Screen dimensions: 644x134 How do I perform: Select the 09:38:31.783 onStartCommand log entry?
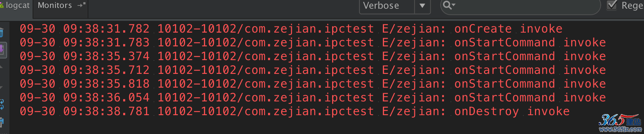click(x=313, y=42)
